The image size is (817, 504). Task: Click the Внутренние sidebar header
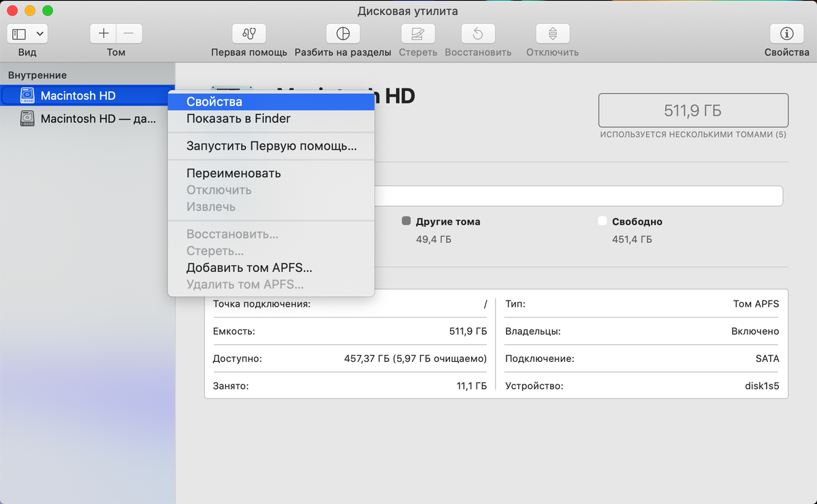[x=37, y=75]
